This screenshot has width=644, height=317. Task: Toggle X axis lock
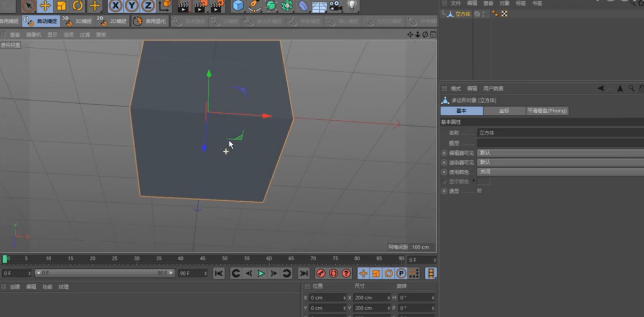(116, 6)
